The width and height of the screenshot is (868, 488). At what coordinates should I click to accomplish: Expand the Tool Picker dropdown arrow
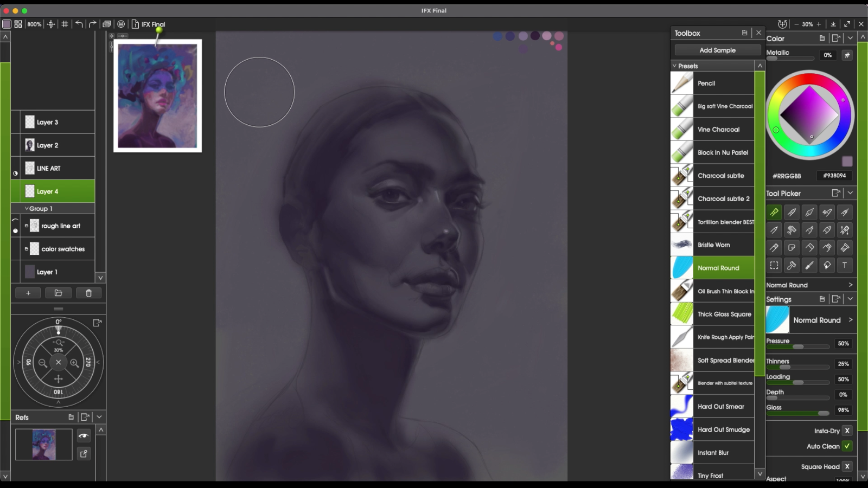[850, 193]
